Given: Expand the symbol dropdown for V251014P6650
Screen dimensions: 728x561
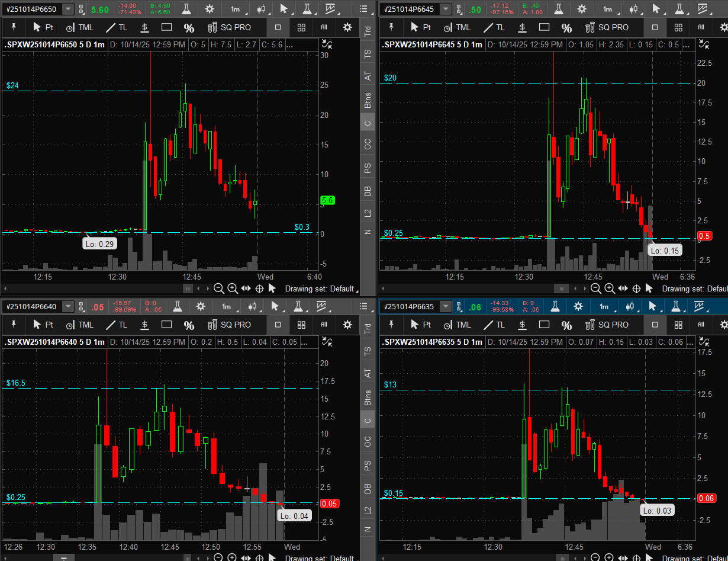Looking at the screenshot, I should pyautogui.click(x=68, y=9).
